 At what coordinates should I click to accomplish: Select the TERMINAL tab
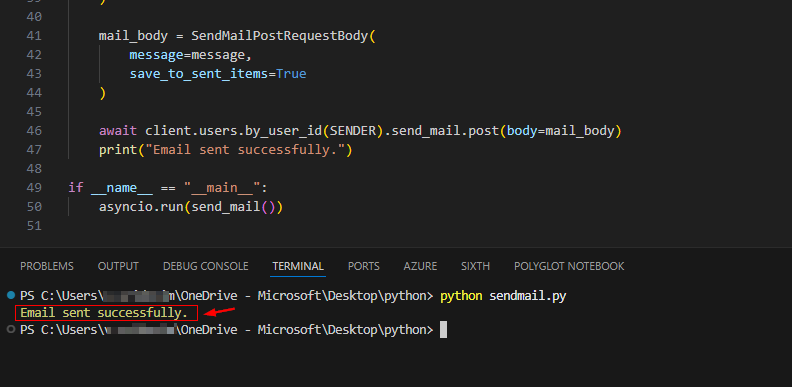point(298,266)
